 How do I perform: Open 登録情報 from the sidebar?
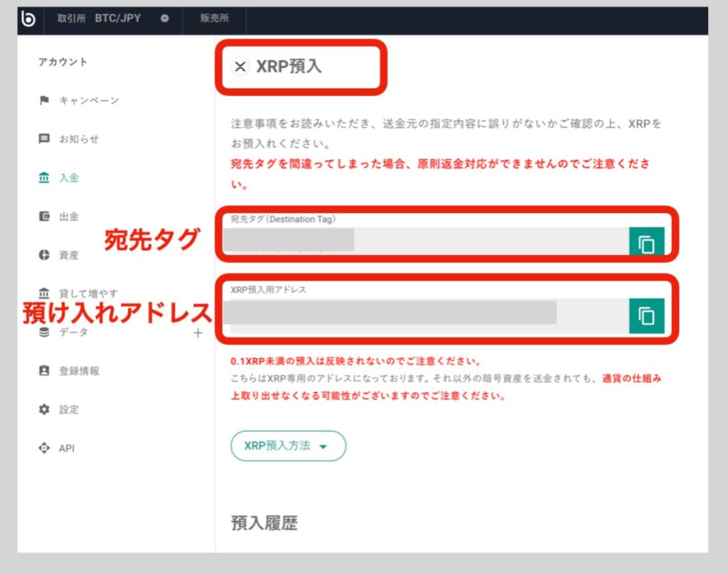coord(44,371)
